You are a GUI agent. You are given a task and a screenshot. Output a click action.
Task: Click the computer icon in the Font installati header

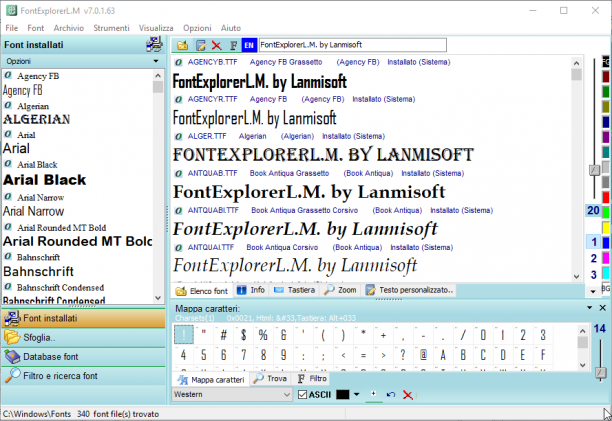154,44
